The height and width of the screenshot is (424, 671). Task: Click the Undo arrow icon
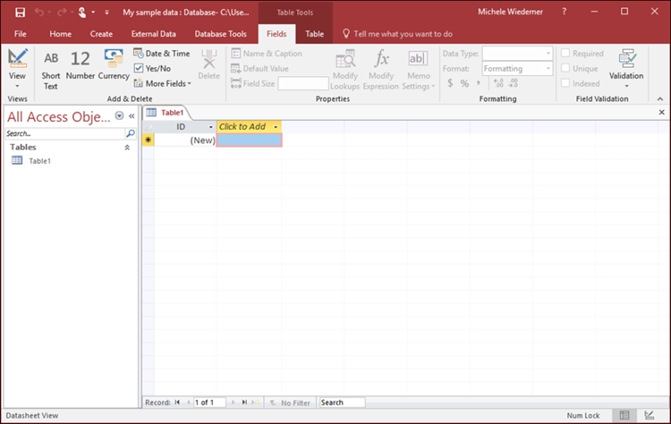click(x=39, y=12)
